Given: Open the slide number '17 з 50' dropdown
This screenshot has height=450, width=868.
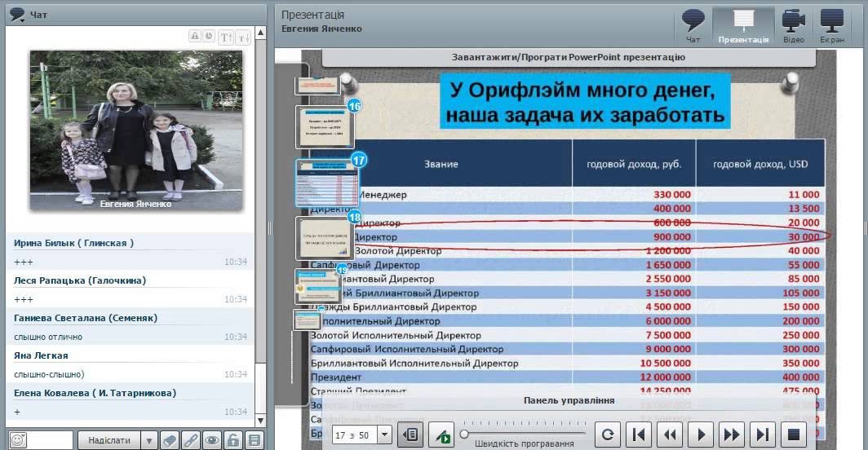Looking at the screenshot, I should click(x=385, y=435).
